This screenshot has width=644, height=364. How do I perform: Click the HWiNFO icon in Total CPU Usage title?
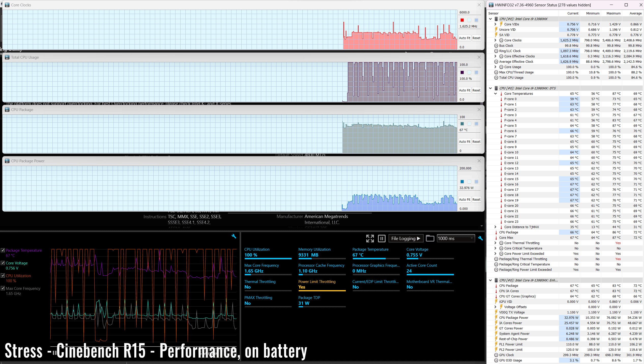point(7,57)
